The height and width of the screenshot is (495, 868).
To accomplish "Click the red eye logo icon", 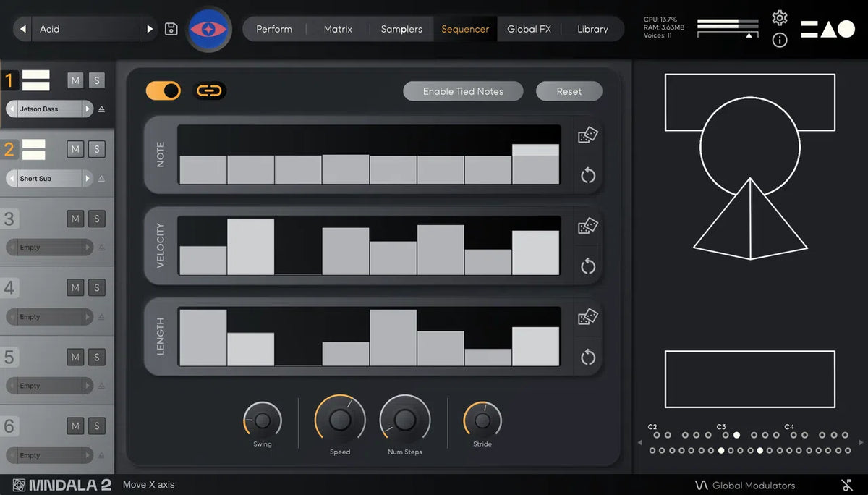I will tap(208, 30).
